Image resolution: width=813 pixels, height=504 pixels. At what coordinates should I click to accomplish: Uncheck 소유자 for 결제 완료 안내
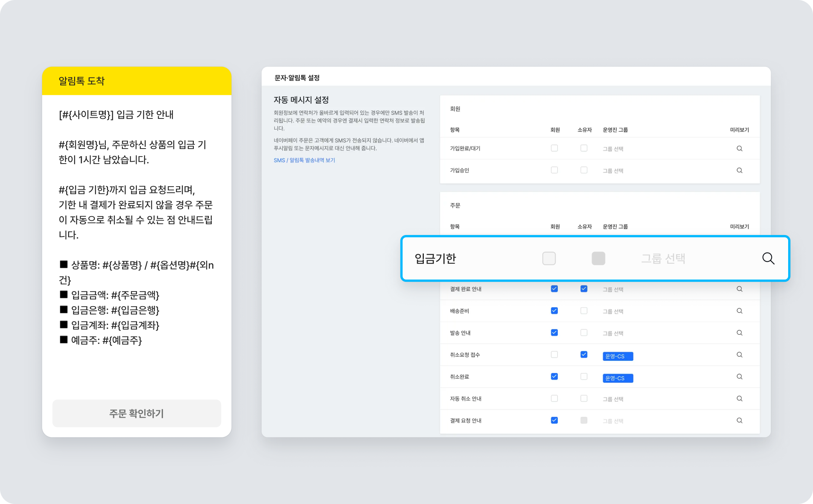pos(584,288)
